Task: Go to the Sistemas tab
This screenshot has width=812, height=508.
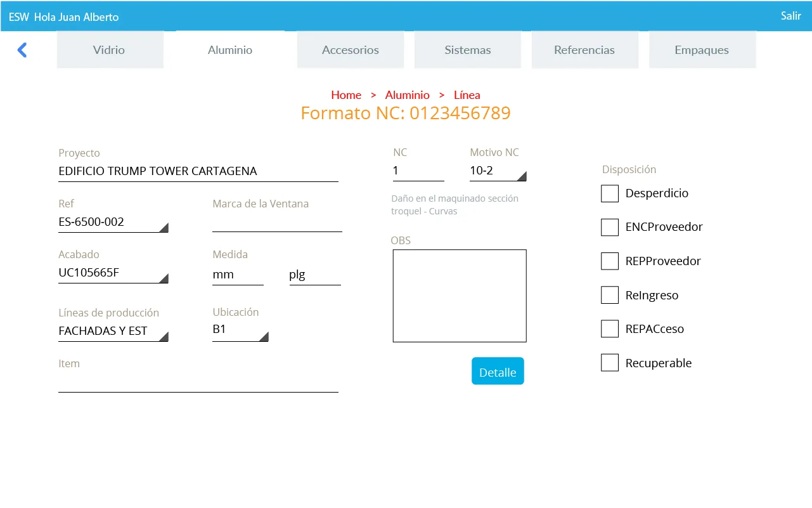Action: coord(468,49)
